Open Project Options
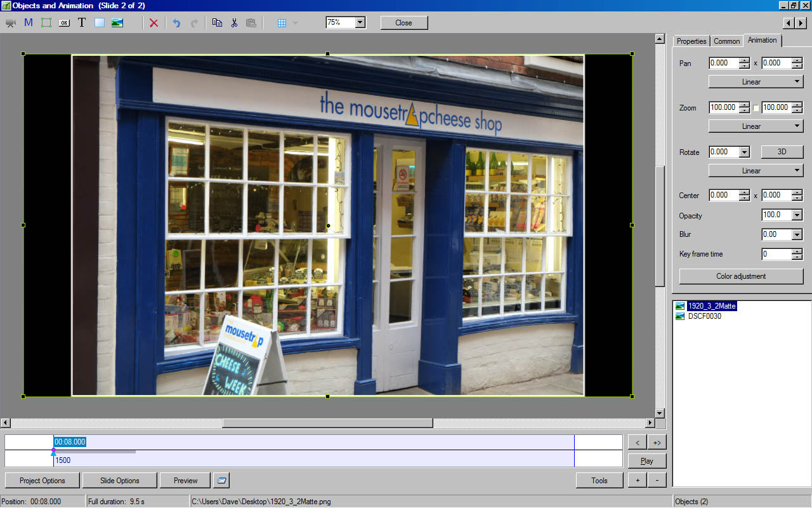 coord(43,481)
